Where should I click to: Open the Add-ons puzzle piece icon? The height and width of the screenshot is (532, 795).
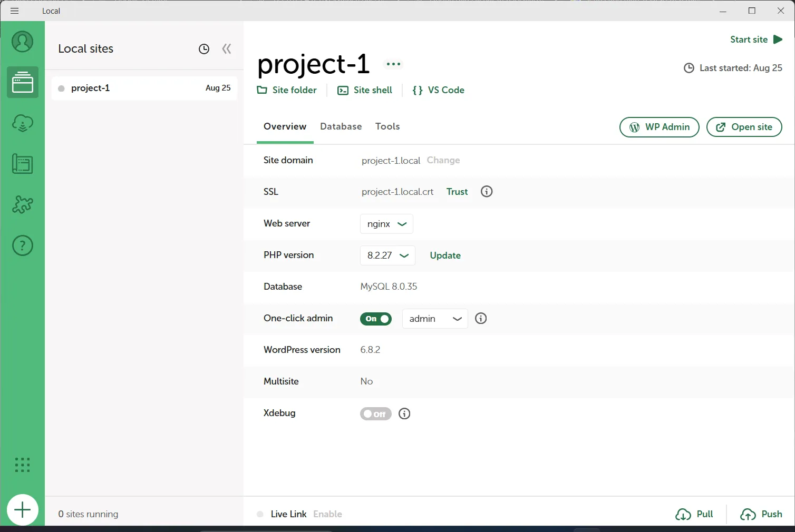click(x=22, y=204)
